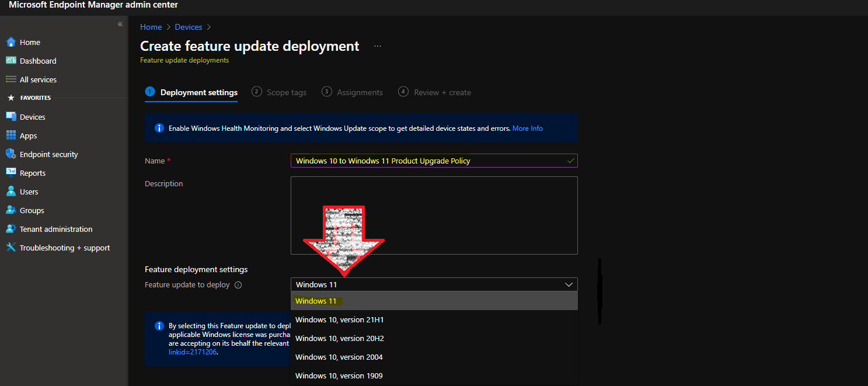Click the Endpoint security shield icon

coord(11,154)
